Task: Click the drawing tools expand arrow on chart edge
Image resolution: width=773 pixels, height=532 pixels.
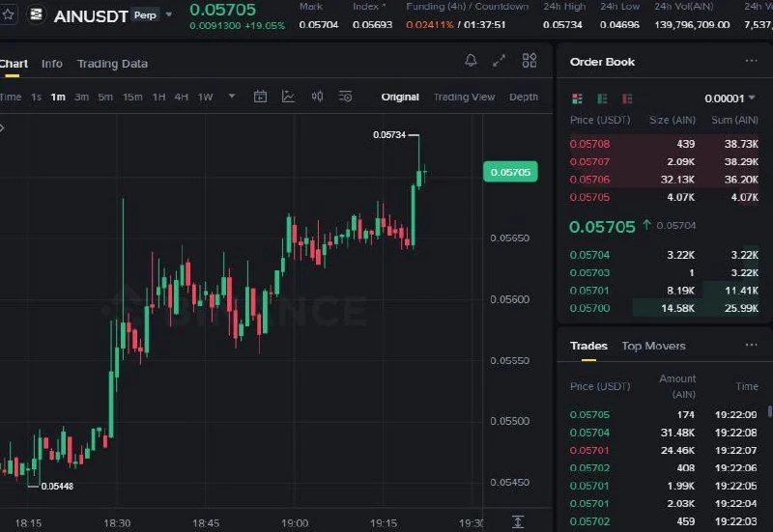Action: (2, 128)
